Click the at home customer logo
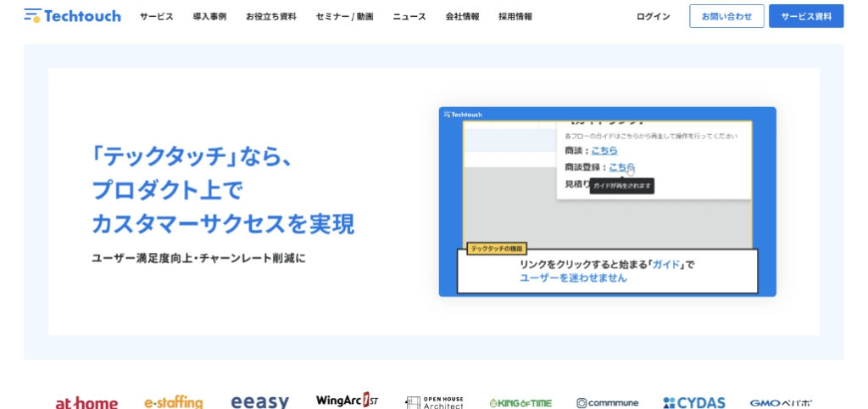This screenshot has height=409, width=868. (x=87, y=402)
